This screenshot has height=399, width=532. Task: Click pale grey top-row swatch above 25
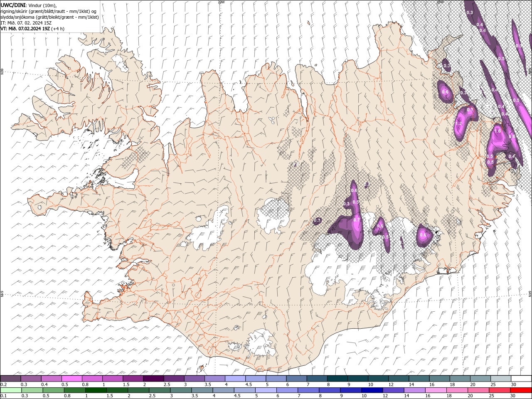pyautogui.click(x=500, y=379)
